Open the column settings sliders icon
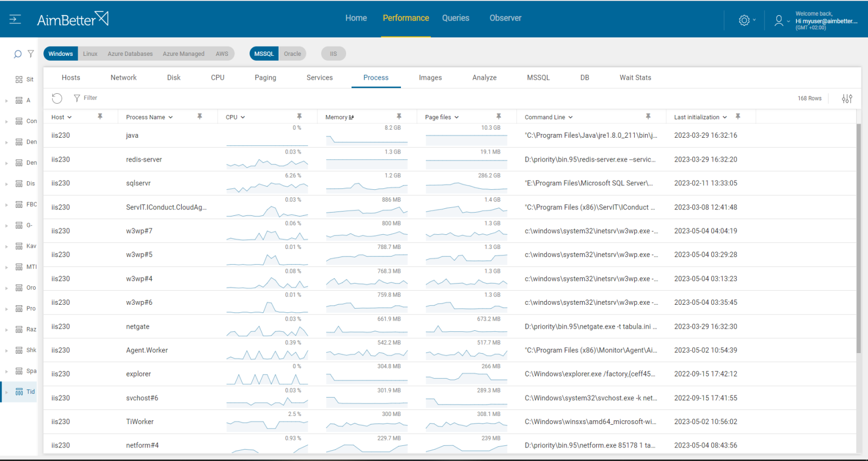 847,98
